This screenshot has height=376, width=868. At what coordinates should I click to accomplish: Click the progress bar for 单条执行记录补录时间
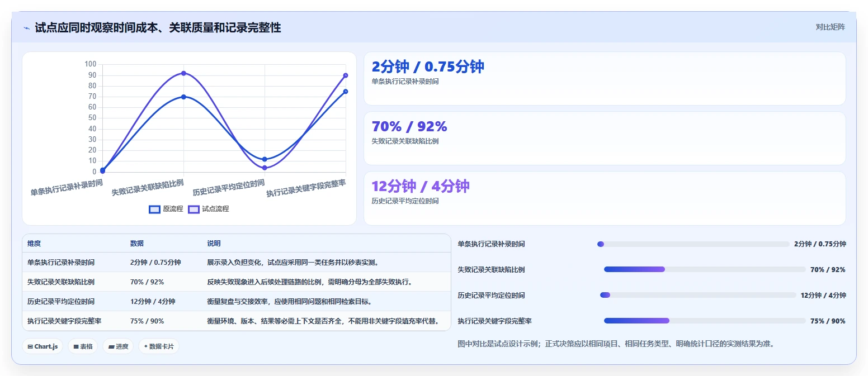point(694,244)
